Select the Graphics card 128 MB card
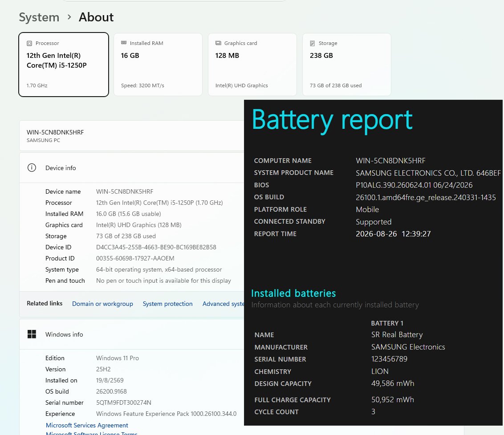504x435 pixels. click(x=252, y=64)
